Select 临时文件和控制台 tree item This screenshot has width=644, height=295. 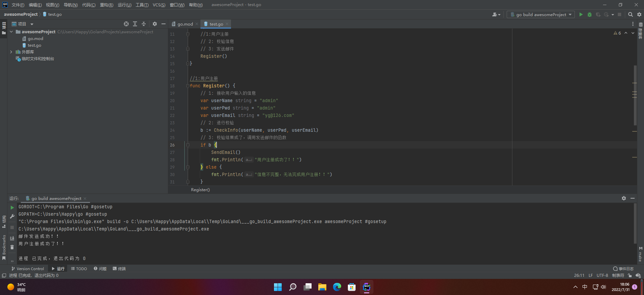coord(38,59)
